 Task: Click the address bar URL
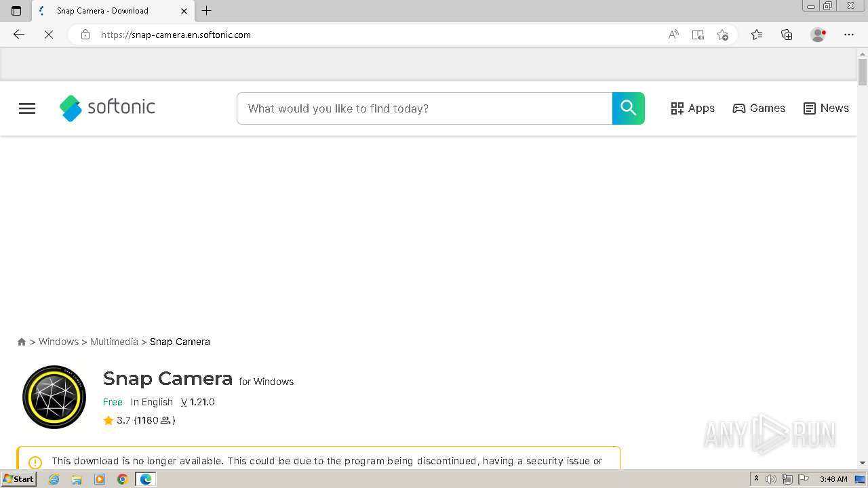176,35
